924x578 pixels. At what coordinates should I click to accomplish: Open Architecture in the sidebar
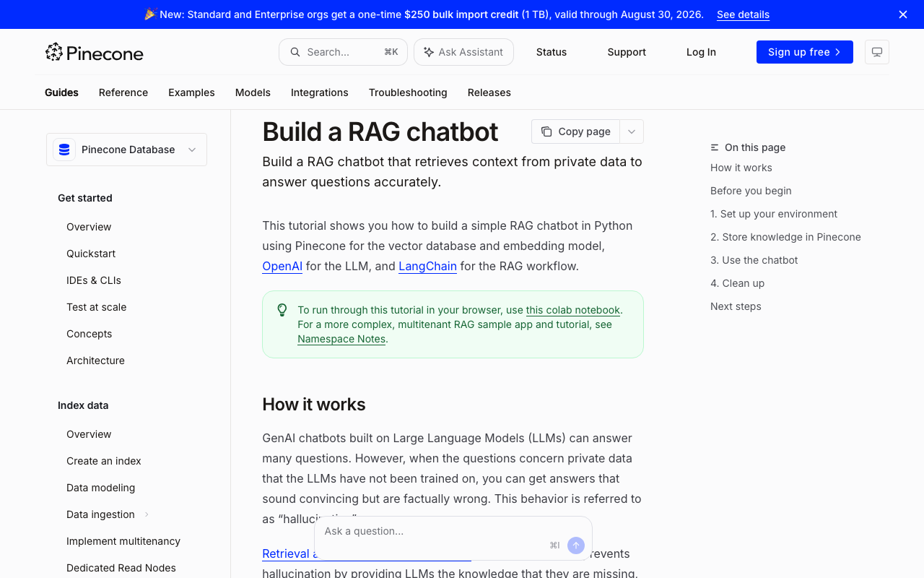click(95, 361)
